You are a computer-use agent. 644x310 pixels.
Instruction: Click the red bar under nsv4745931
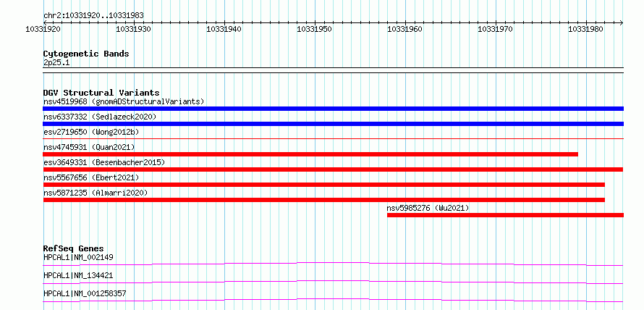tap(310, 154)
